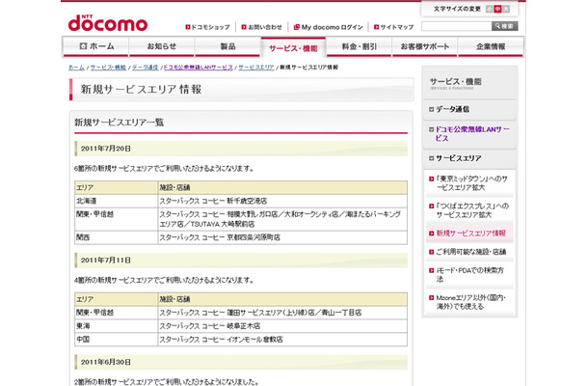Viewport: 588px width, 386px height.
Task: Click 北海道 area cell
Action: coord(117,201)
